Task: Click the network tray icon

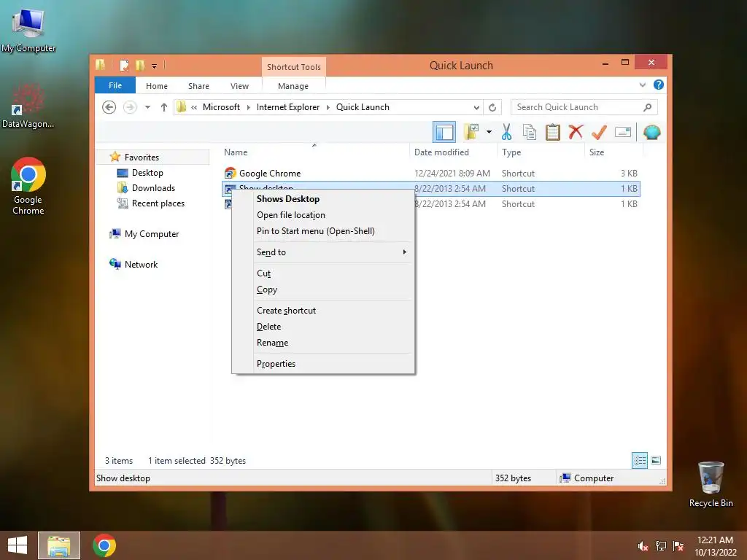Action: point(660,546)
